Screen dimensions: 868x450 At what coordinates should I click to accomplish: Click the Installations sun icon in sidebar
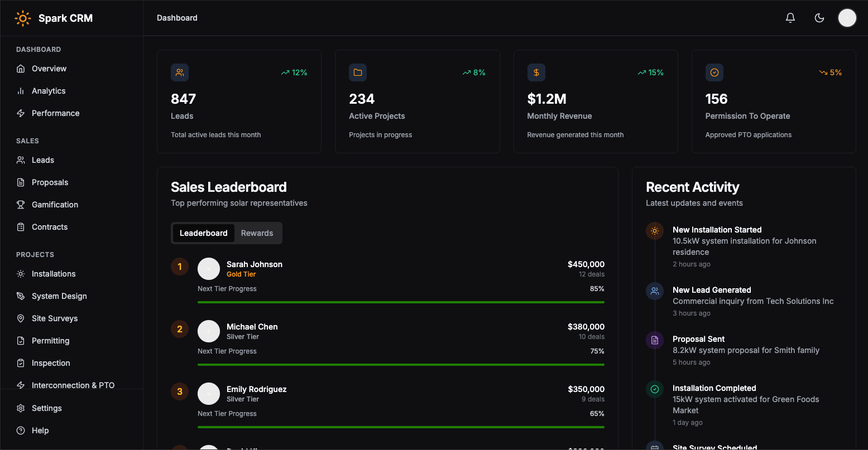click(x=21, y=274)
